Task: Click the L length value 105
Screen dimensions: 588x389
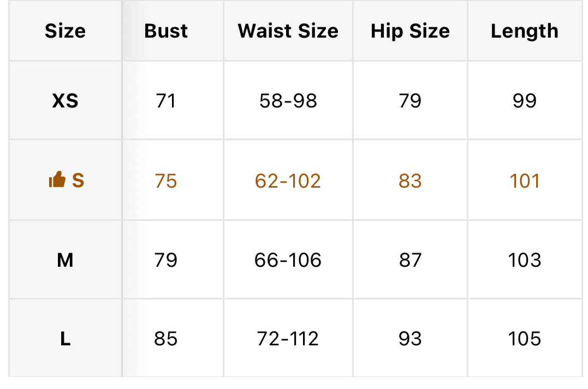Action: pyautogui.click(x=525, y=339)
